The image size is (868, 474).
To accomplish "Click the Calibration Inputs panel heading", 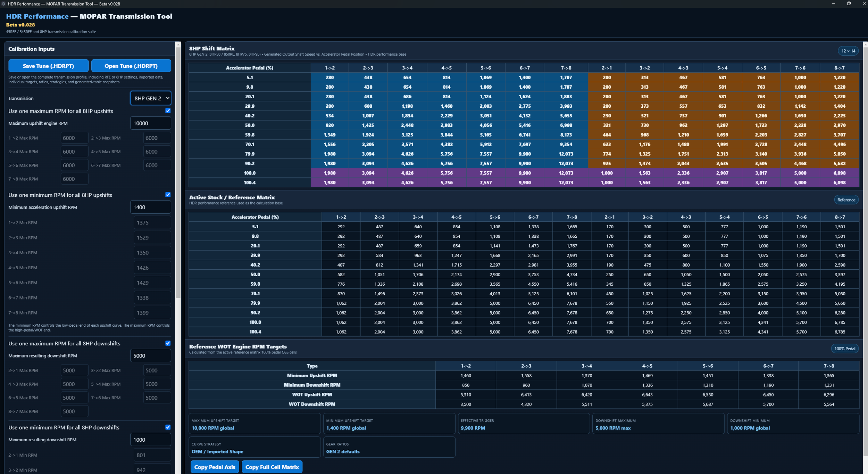I will coord(32,49).
